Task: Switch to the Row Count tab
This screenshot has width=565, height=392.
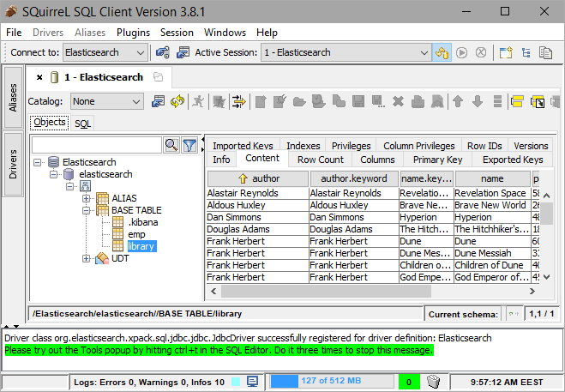Action: point(320,160)
